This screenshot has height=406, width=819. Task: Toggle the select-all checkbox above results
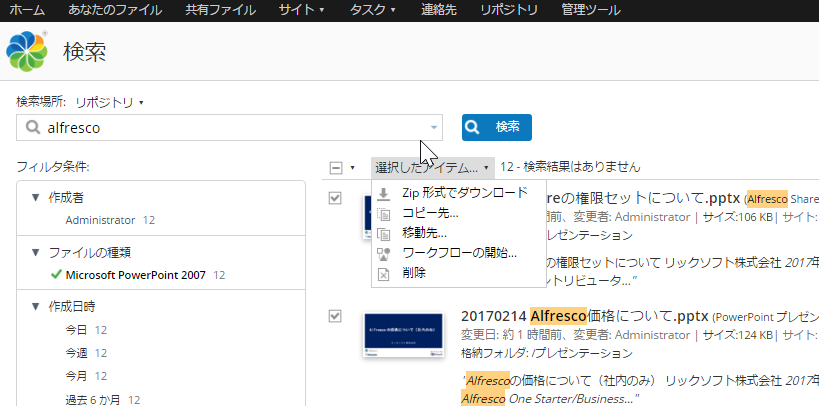point(336,168)
